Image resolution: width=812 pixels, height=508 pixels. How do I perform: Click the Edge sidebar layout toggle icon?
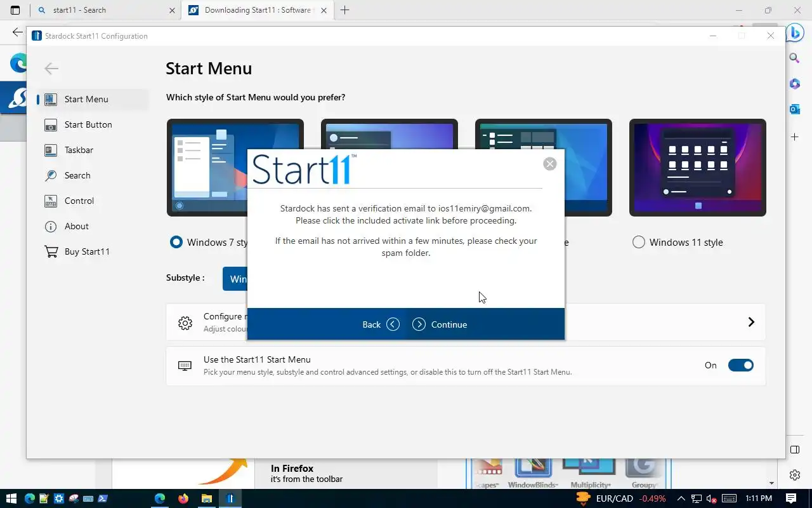click(x=794, y=450)
